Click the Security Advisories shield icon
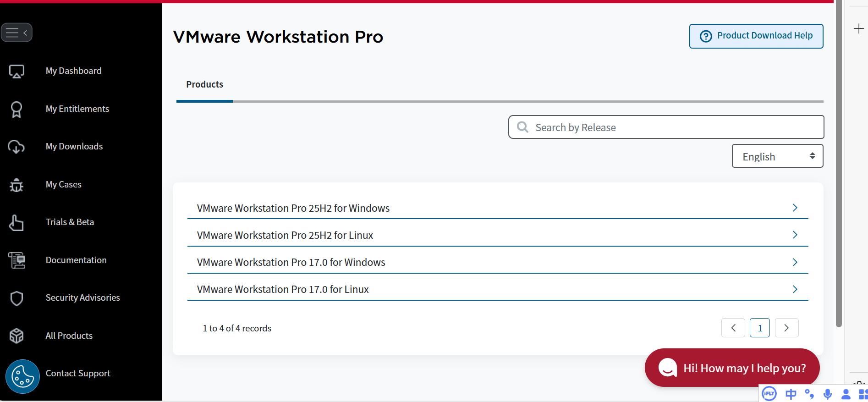868x402 pixels. pos(16,298)
